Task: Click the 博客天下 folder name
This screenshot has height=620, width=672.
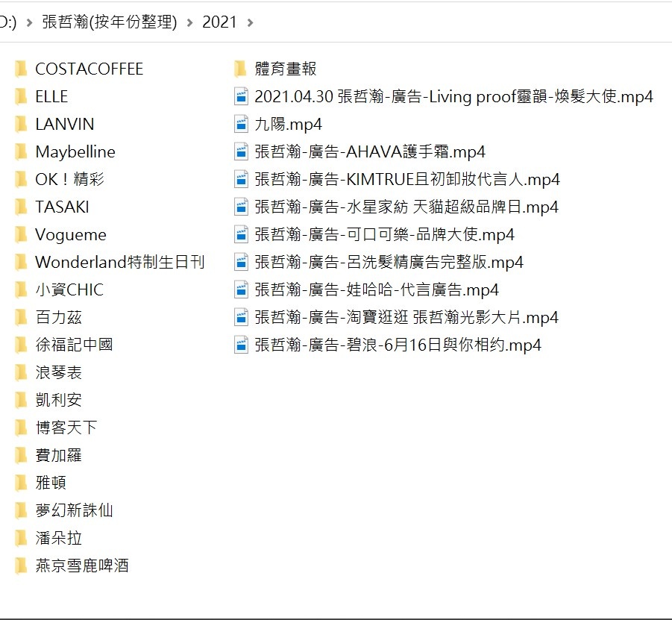Action: pyautogui.click(x=66, y=428)
